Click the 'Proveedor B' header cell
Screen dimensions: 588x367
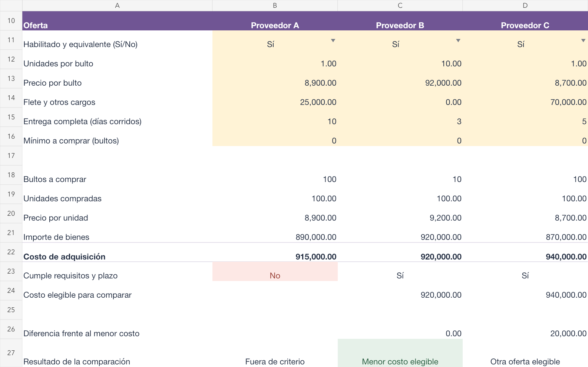point(400,21)
